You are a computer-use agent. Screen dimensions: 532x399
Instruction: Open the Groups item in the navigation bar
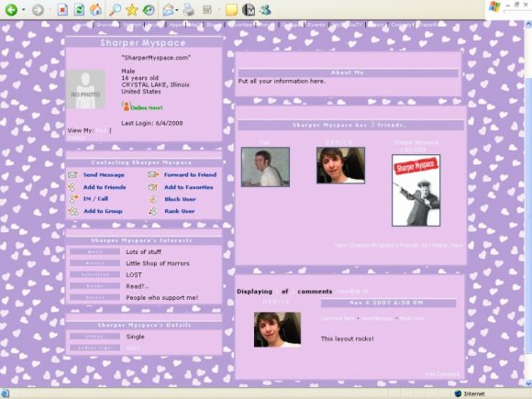point(292,25)
